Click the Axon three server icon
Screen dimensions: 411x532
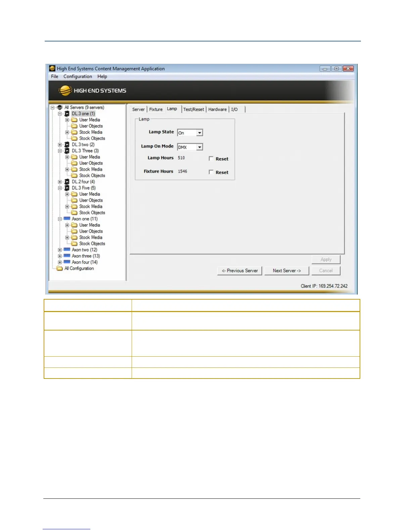click(x=67, y=256)
